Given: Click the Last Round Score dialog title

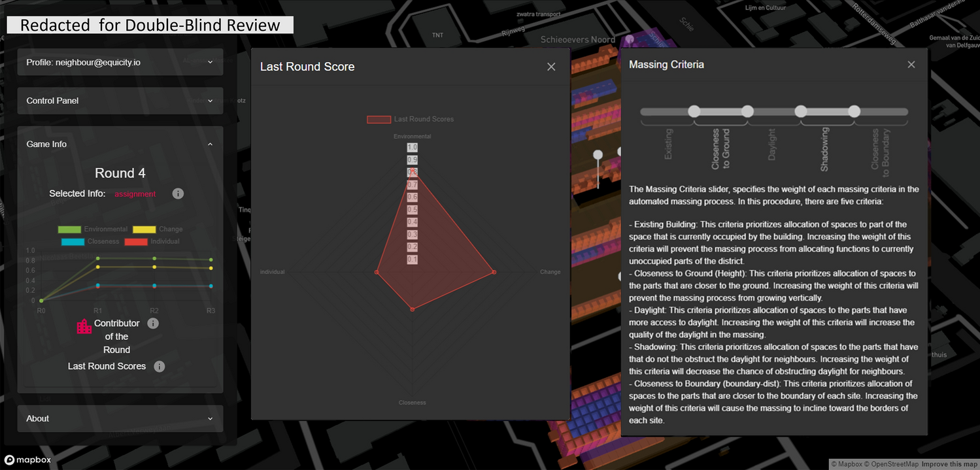Looking at the screenshot, I should [307, 67].
